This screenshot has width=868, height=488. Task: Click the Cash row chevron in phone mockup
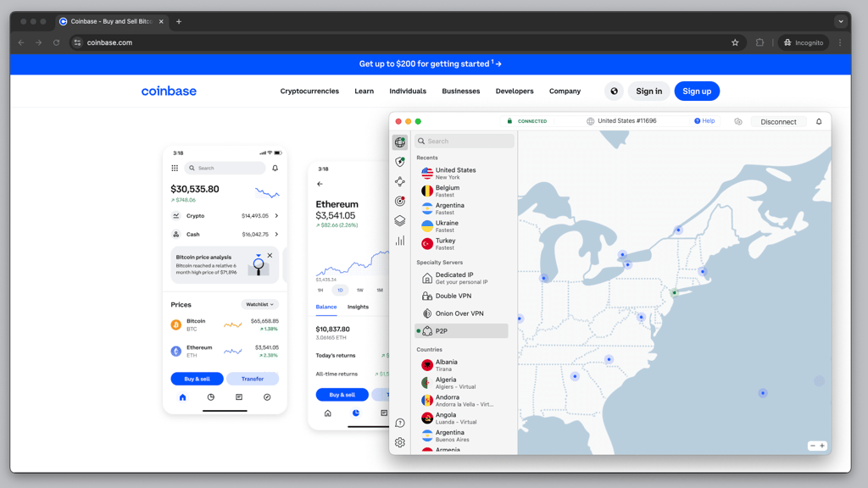tap(276, 234)
